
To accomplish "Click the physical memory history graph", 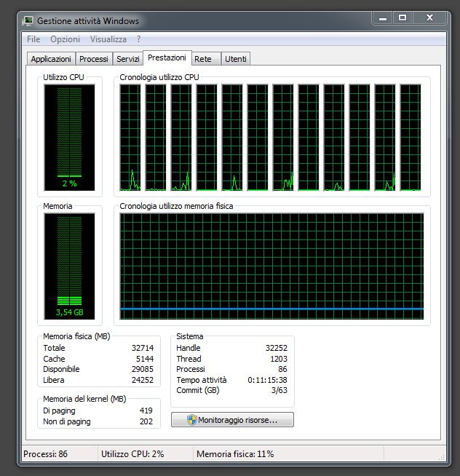I will click(x=271, y=266).
